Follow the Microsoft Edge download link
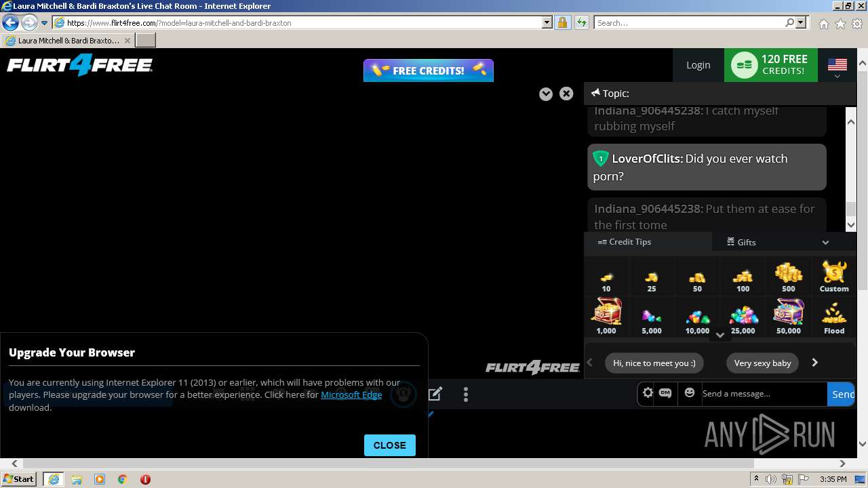This screenshot has width=868, height=488. [351, 394]
